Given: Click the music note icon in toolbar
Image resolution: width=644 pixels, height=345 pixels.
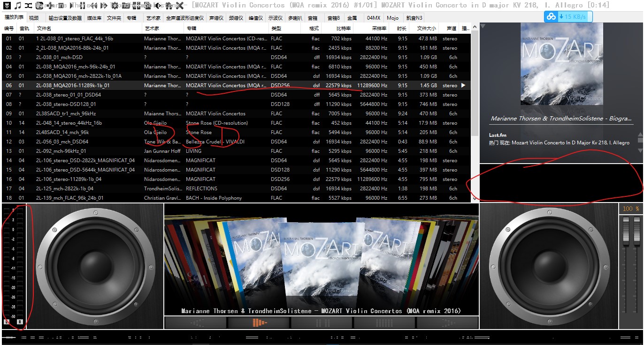Looking at the screenshot, I should [17, 6].
